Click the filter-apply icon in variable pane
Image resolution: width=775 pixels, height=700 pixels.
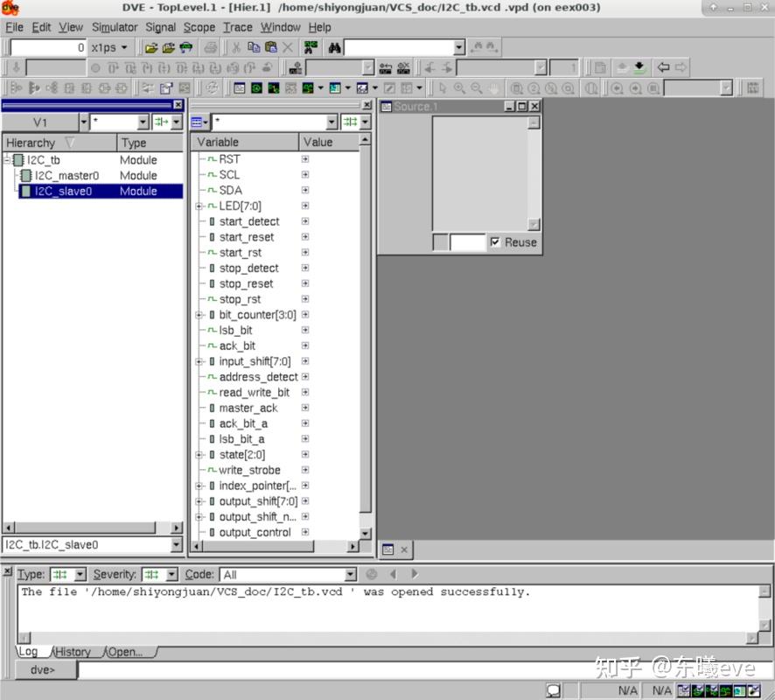(x=350, y=122)
